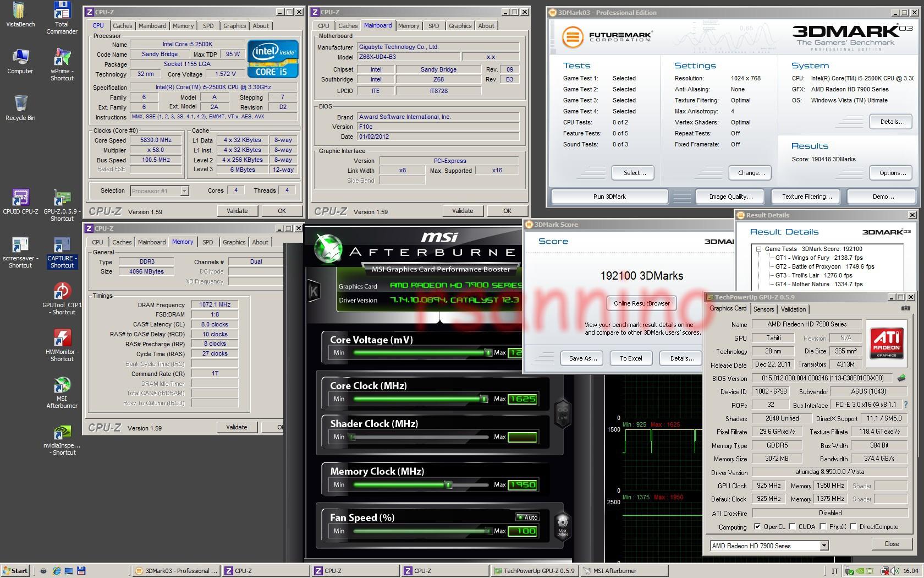924x578 pixels.
Task: Launch CPUID CPU-Z desktop icon
Action: click(20, 201)
